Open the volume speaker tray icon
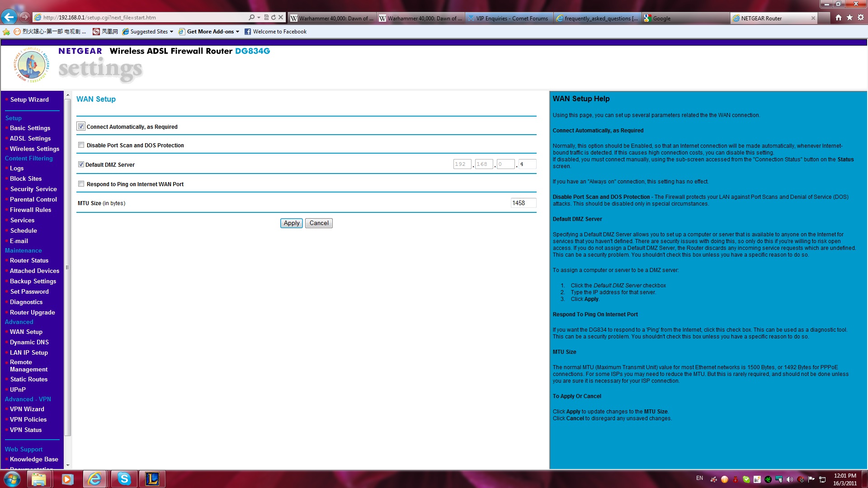The height and width of the screenshot is (488, 868). pos(790,479)
